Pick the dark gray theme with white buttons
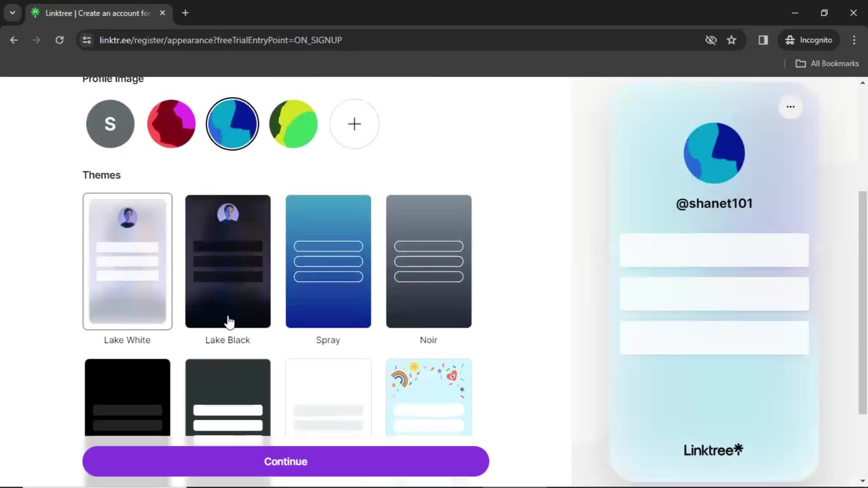 pyautogui.click(x=228, y=397)
